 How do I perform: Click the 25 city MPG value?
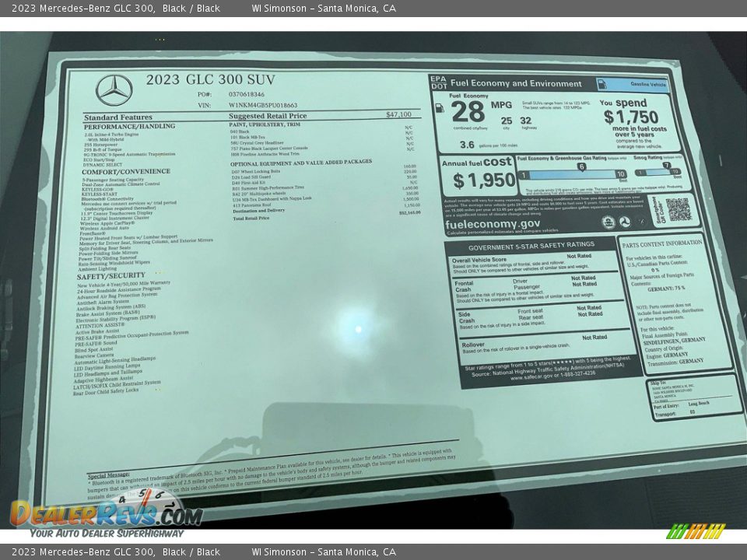[x=507, y=121]
